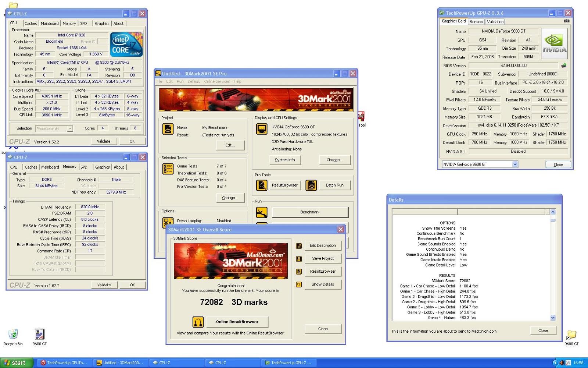
Task: Click OK in the bottom CPU-Z Memory window
Action: 132,285
